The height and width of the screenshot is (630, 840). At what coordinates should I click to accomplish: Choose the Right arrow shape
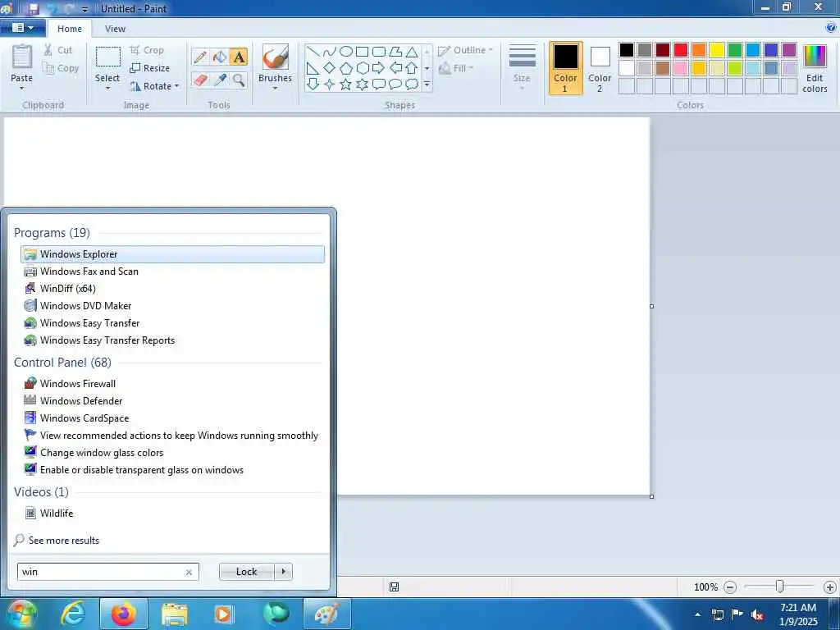379,68
